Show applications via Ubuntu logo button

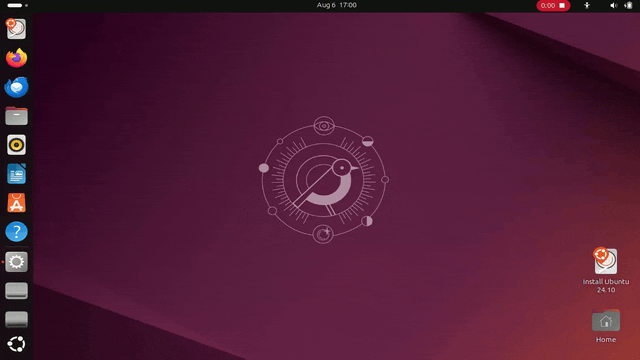(16, 344)
